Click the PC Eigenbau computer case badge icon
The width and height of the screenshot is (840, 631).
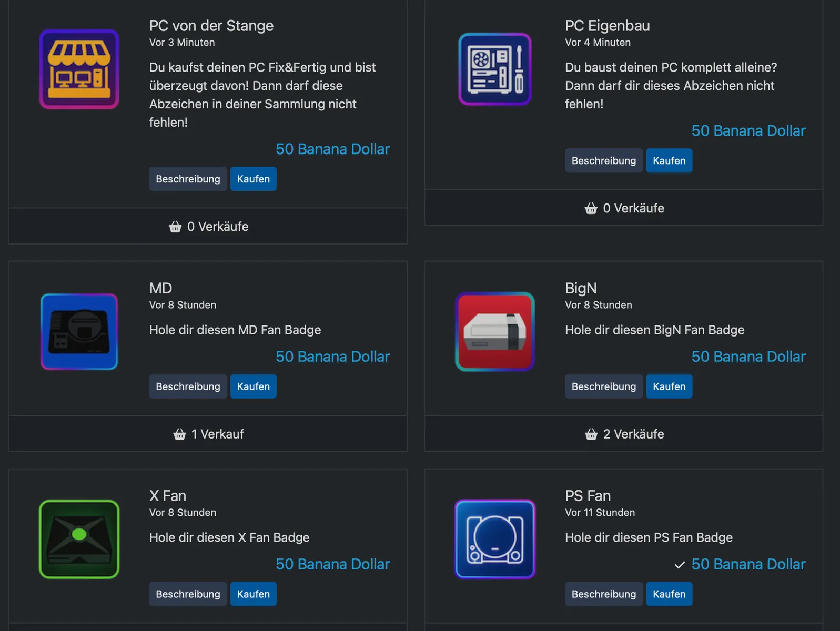(495, 69)
